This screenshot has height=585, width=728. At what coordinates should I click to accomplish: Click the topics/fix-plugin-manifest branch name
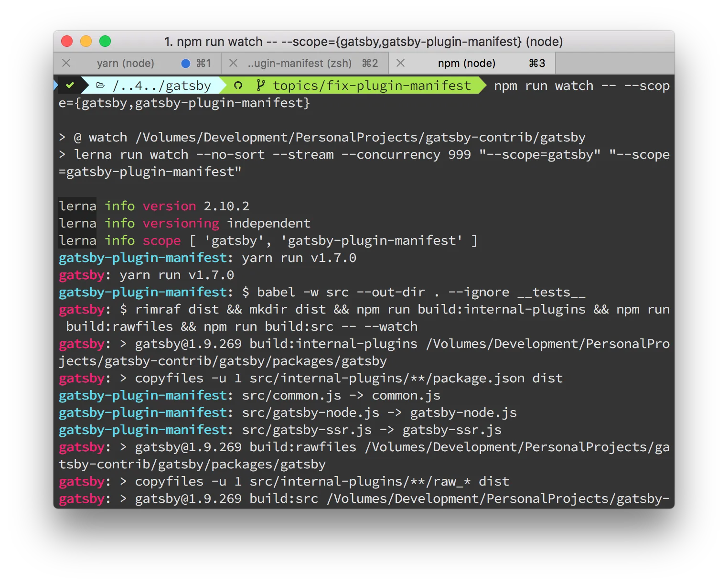coord(372,86)
